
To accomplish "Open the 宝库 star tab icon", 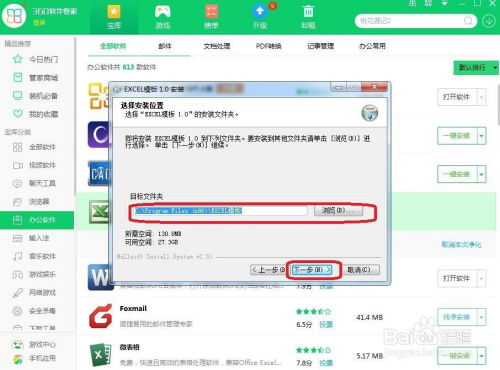I will tap(114, 12).
